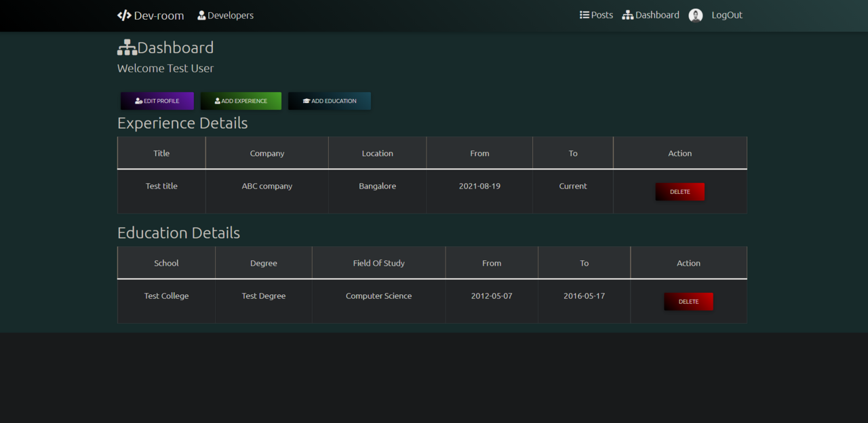Click the EDIT PROFILE button
868x423 pixels.
click(x=157, y=101)
